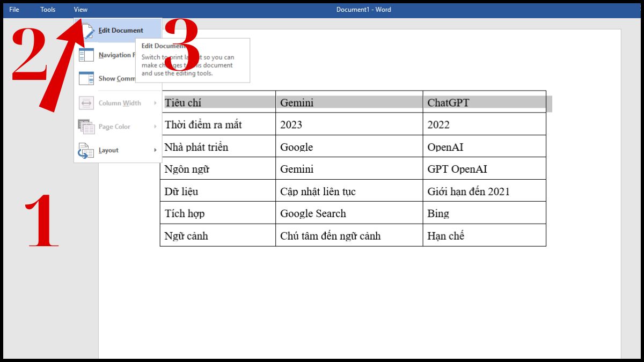Image resolution: width=644 pixels, height=362 pixels.
Task: Click the "Document1 - Word" window title
Action: pyautogui.click(x=363, y=10)
